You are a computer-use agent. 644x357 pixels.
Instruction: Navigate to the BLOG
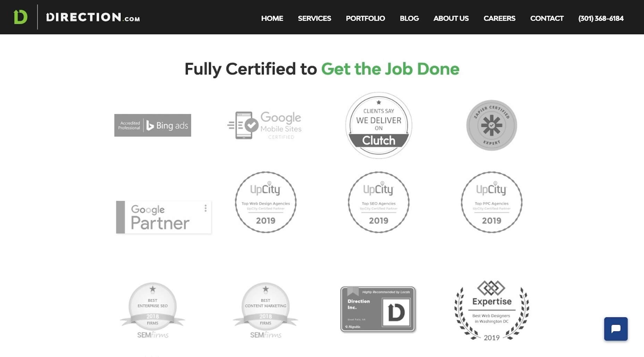[409, 18]
